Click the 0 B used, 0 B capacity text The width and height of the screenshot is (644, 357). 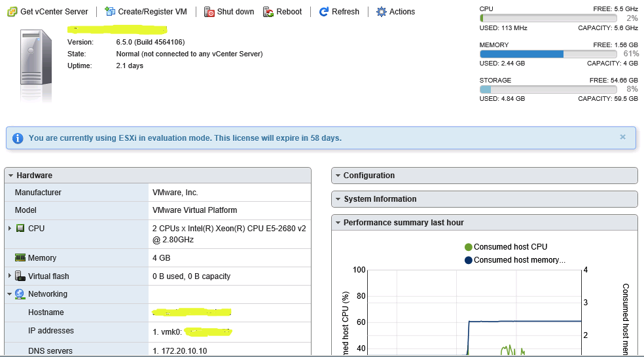[x=191, y=276]
